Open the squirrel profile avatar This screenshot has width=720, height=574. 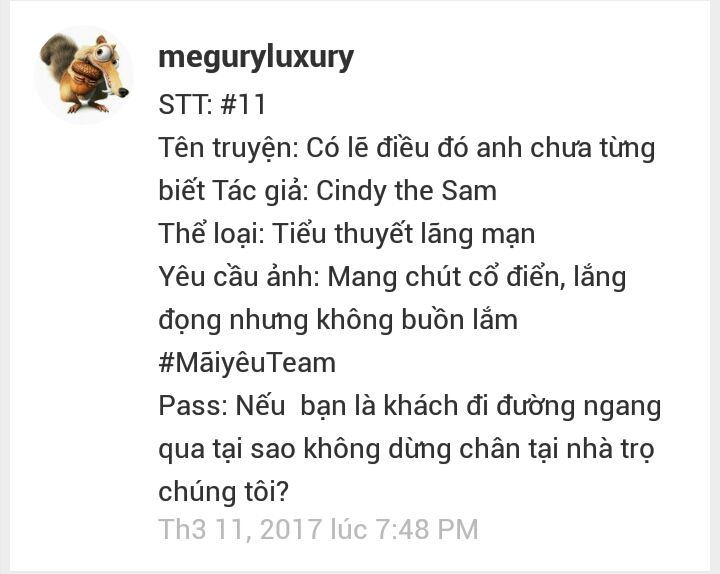pyautogui.click(x=84, y=74)
